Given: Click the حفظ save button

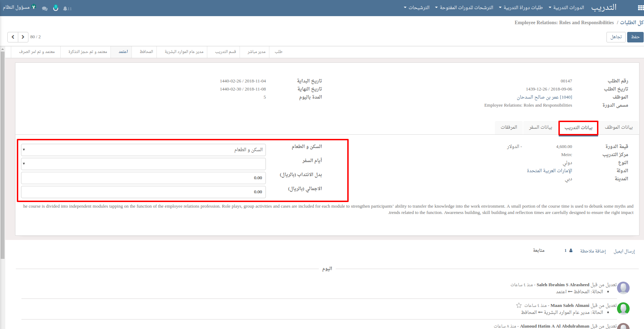Looking at the screenshot, I should [x=635, y=37].
